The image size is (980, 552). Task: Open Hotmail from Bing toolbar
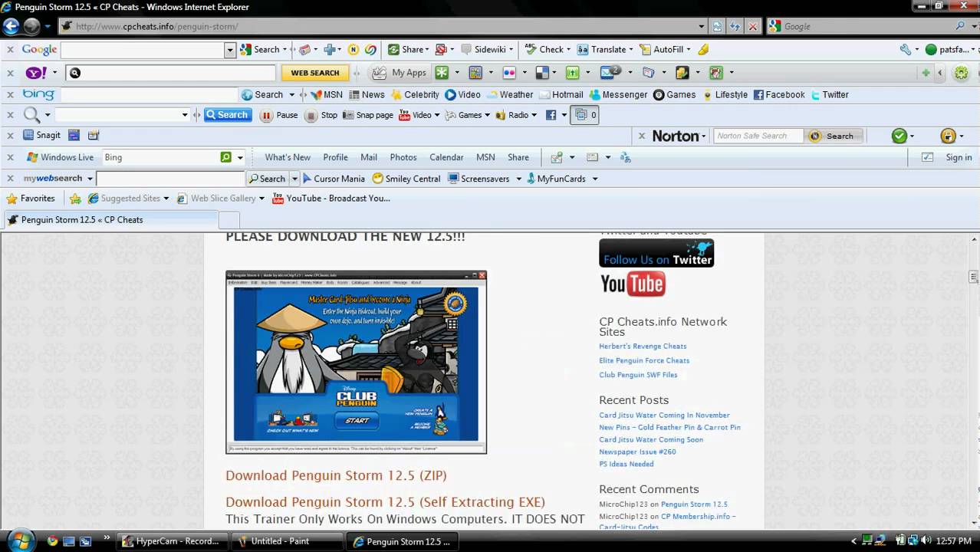tap(561, 94)
